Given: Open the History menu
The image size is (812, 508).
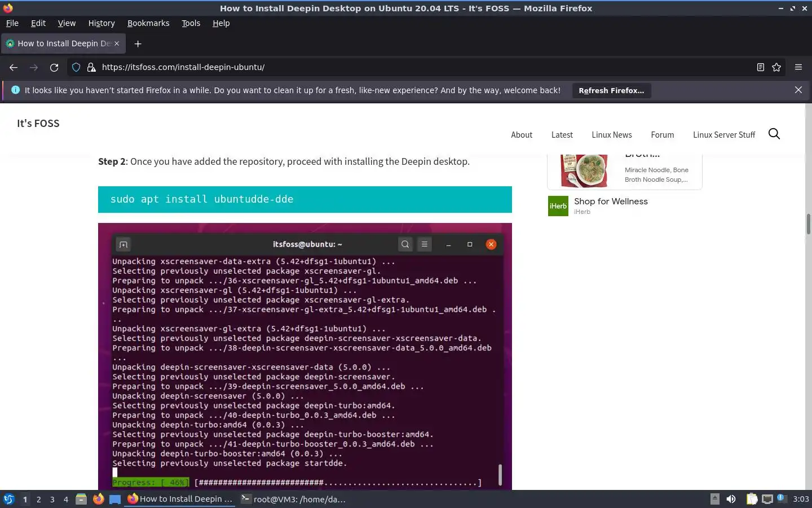Looking at the screenshot, I should click(101, 23).
